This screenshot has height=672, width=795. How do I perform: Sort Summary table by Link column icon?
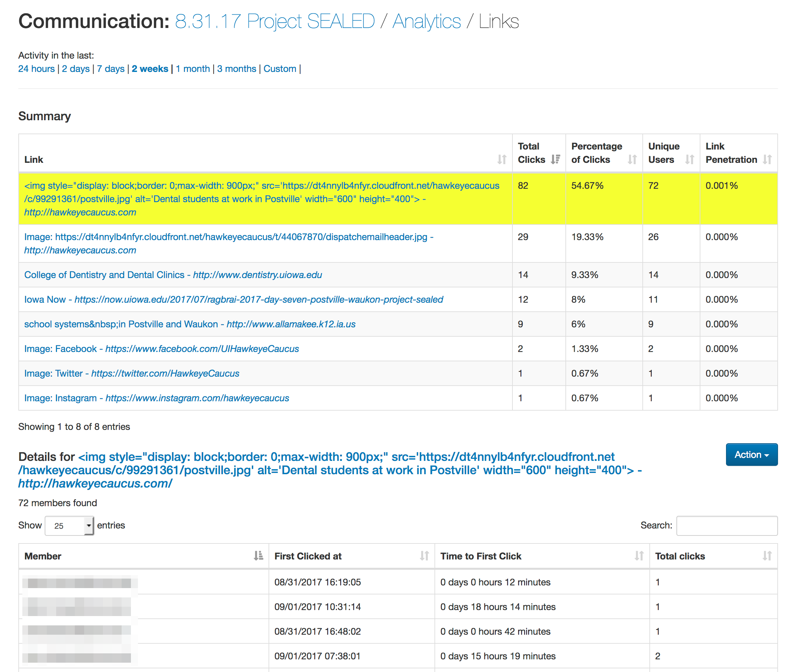pos(501,159)
